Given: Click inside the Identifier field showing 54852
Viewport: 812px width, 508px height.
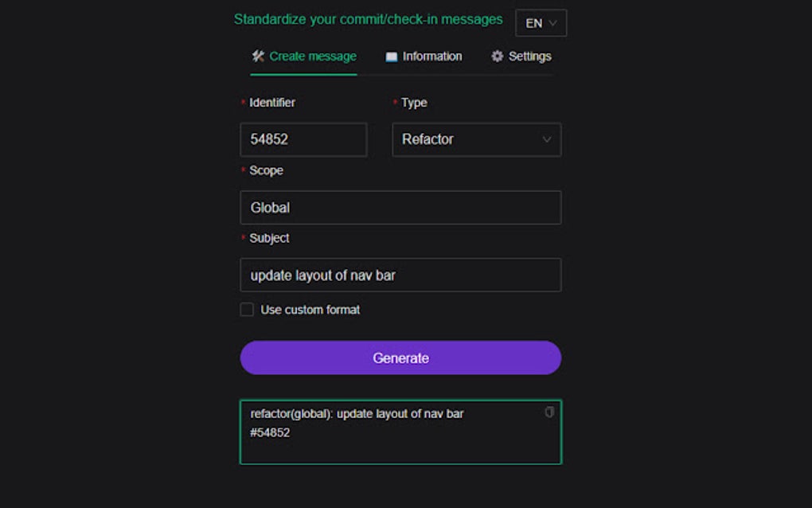Looking at the screenshot, I should [303, 139].
